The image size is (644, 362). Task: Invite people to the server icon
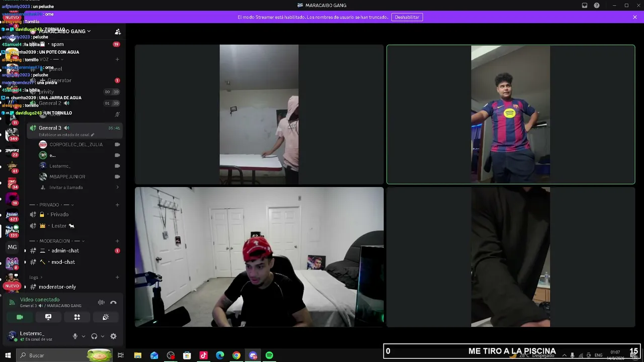[118, 32]
